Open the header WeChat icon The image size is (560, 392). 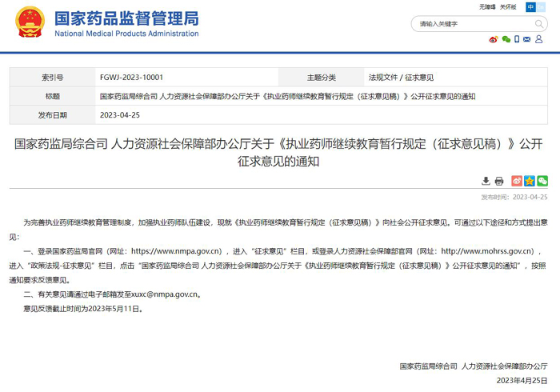(506, 39)
